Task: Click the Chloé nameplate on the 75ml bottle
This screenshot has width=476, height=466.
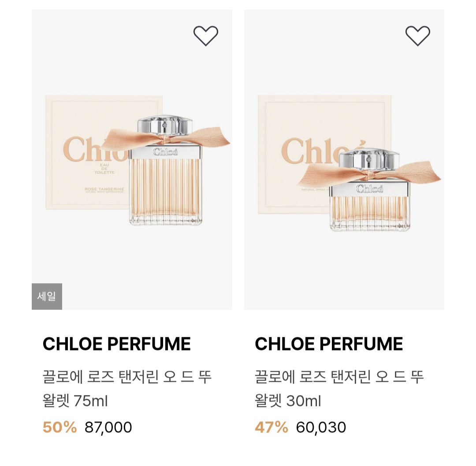Action: pyautogui.click(x=166, y=152)
